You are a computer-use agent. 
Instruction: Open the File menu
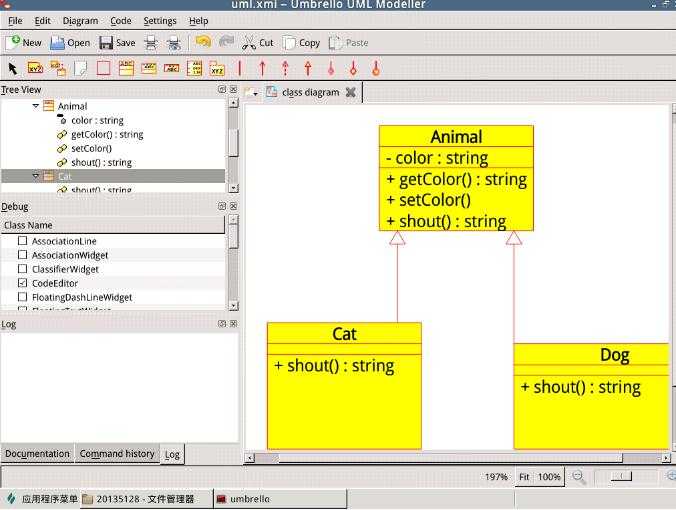pos(15,21)
